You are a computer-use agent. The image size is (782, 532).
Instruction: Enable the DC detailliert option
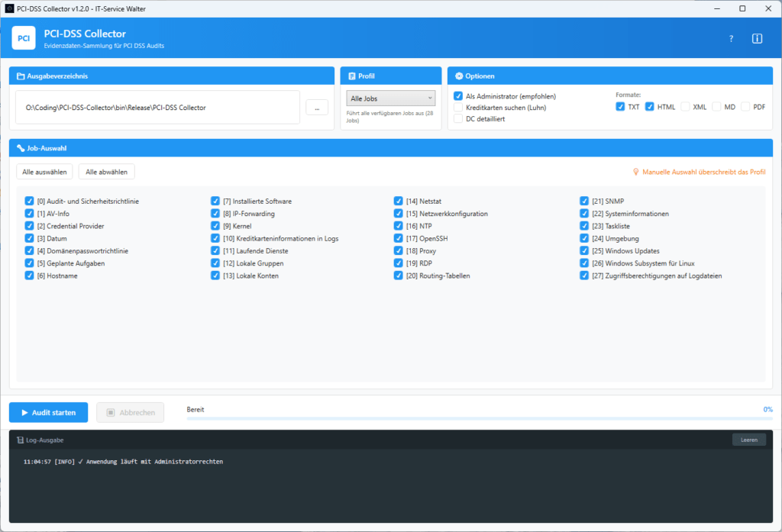pos(459,118)
